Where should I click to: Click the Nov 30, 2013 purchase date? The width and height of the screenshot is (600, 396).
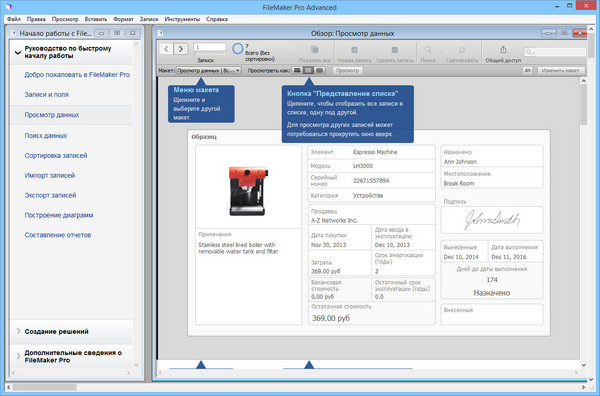pos(328,245)
